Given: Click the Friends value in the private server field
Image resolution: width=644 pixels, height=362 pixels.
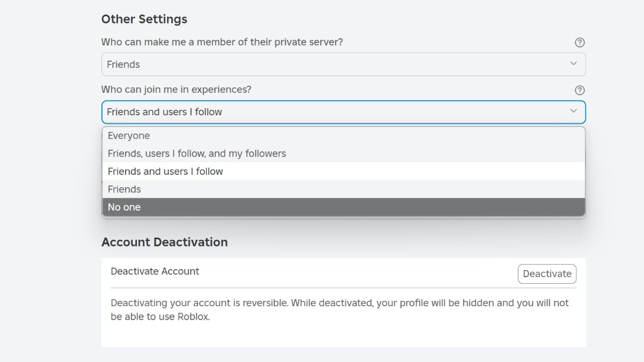Looking at the screenshot, I should click(124, 63).
